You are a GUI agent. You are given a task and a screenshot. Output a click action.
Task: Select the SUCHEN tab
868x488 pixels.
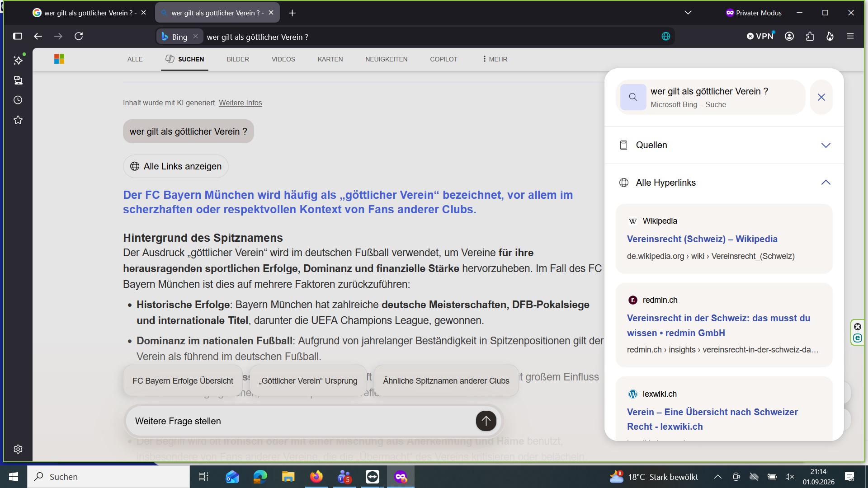(x=184, y=59)
